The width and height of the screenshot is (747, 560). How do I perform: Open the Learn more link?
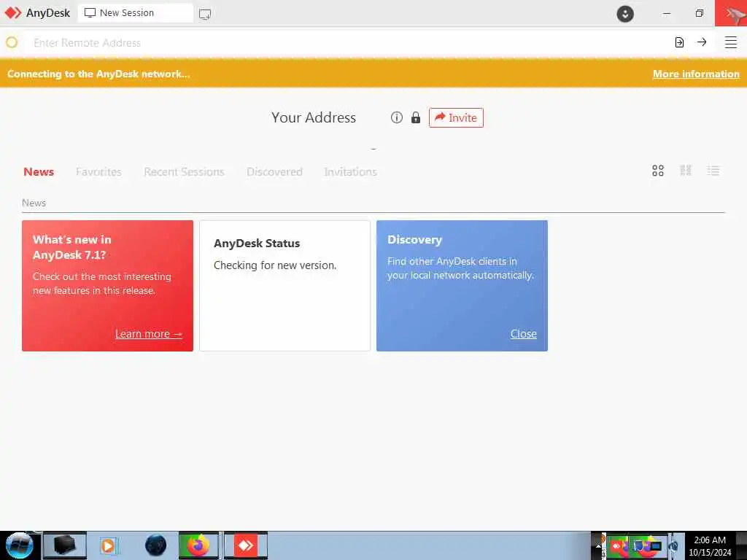click(149, 334)
